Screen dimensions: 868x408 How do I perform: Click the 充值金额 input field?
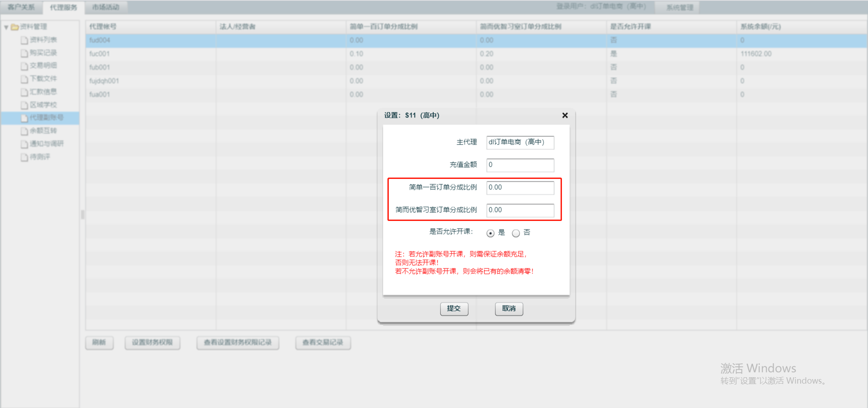tap(520, 165)
